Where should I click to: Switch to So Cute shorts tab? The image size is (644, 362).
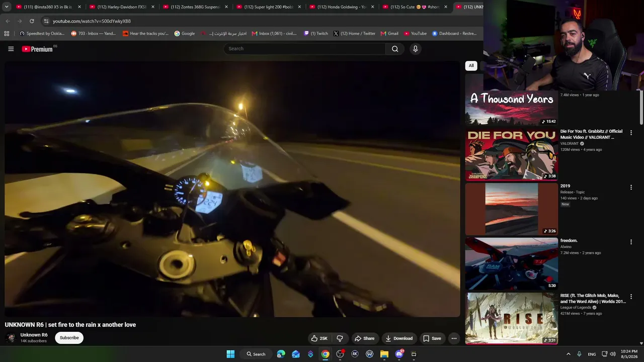(416, 7)
